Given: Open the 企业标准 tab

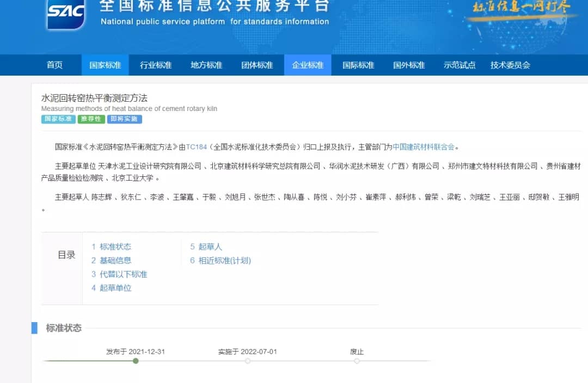Looking at the screenshot, I should coord(308,65).
